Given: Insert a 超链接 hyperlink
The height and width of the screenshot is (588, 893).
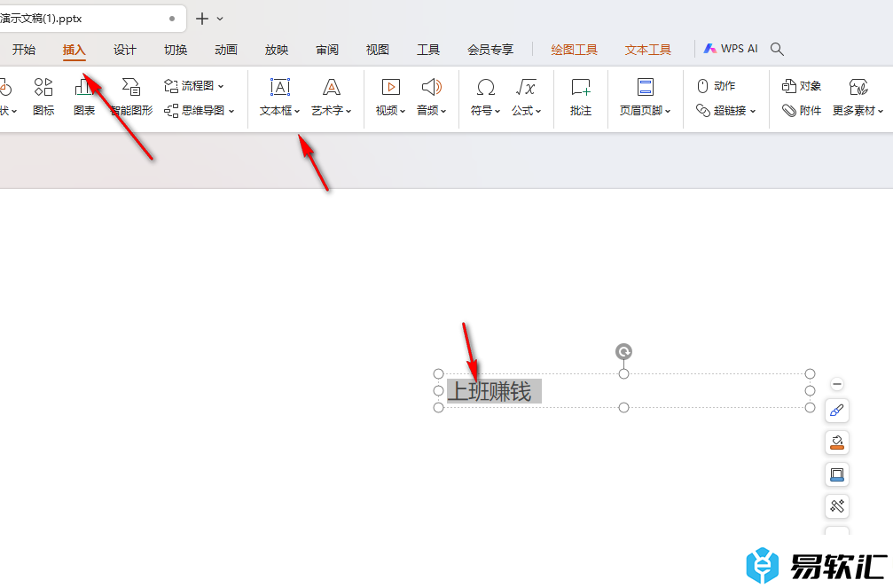Looking at the screenshot, I should click(x=726, y=111).
